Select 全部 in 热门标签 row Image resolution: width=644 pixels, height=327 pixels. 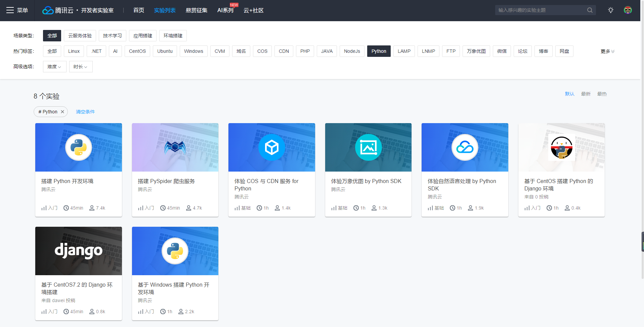click(52, 51)
